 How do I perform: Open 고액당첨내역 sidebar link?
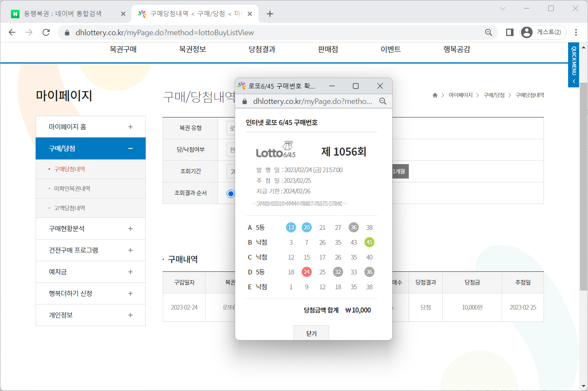pos(69,208)
